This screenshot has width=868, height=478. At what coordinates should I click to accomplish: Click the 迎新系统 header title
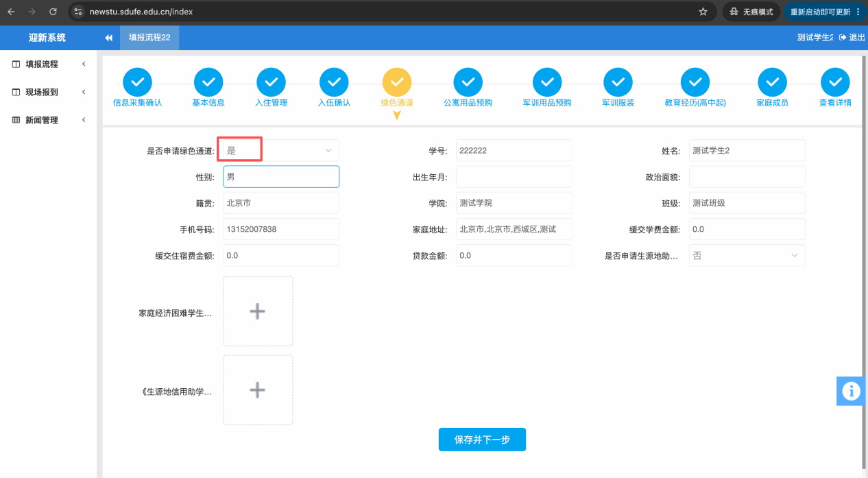(x=47, y=38)
